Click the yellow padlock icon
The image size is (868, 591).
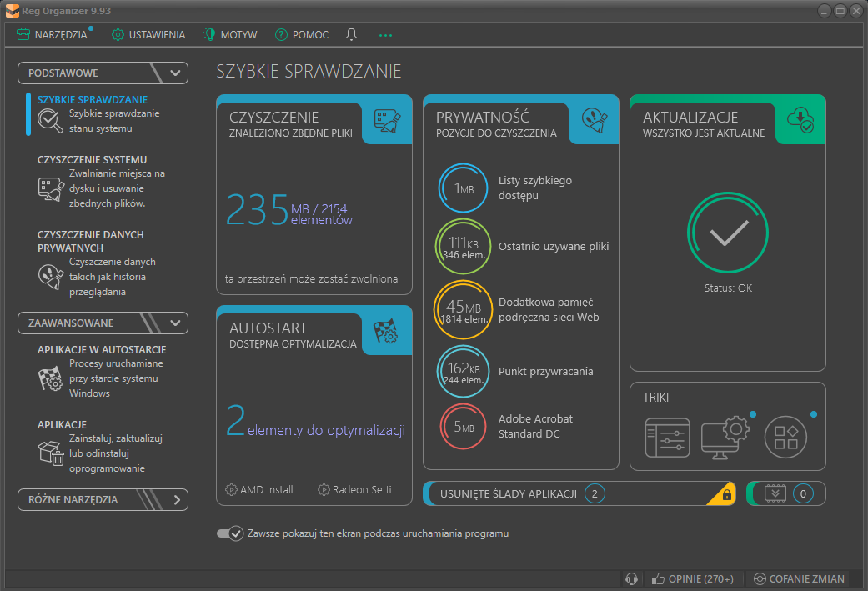[727, 494]
